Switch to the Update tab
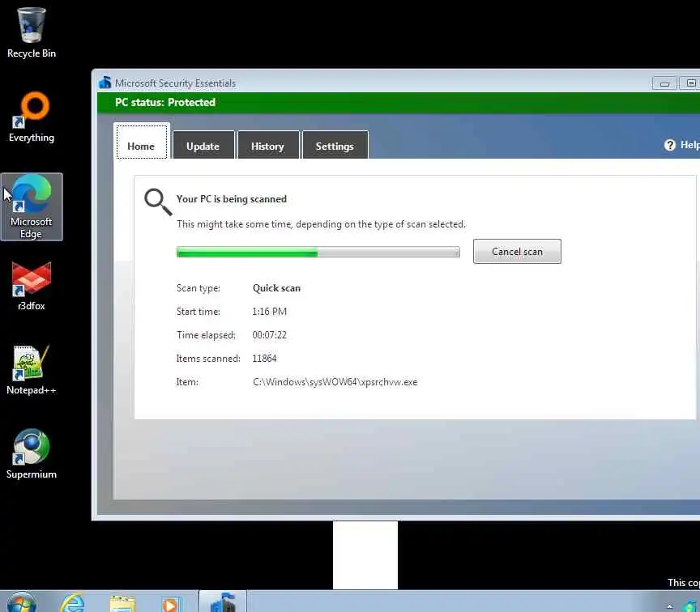700x612 pixels. pos(203,145)
